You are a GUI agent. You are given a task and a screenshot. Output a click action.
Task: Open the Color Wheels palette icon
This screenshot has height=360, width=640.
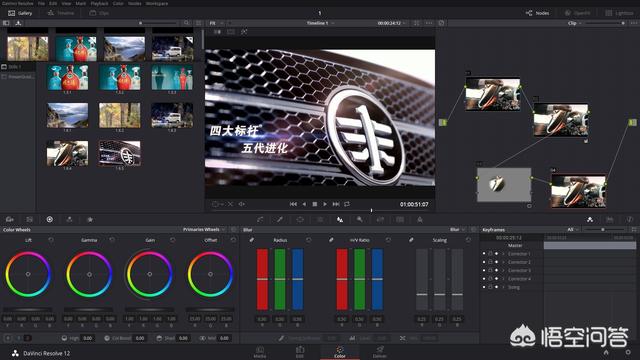tap(49, 220)
